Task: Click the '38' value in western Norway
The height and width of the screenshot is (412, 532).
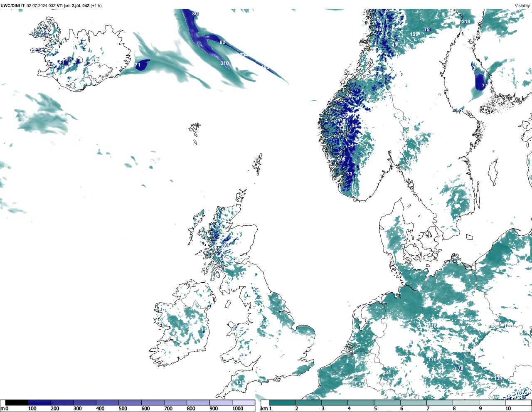Action: 345,116
